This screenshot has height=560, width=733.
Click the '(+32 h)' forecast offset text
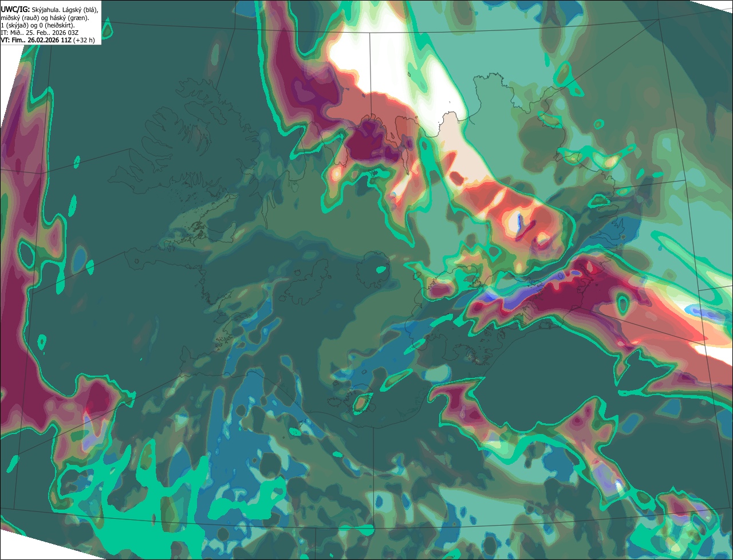(84, 40)
